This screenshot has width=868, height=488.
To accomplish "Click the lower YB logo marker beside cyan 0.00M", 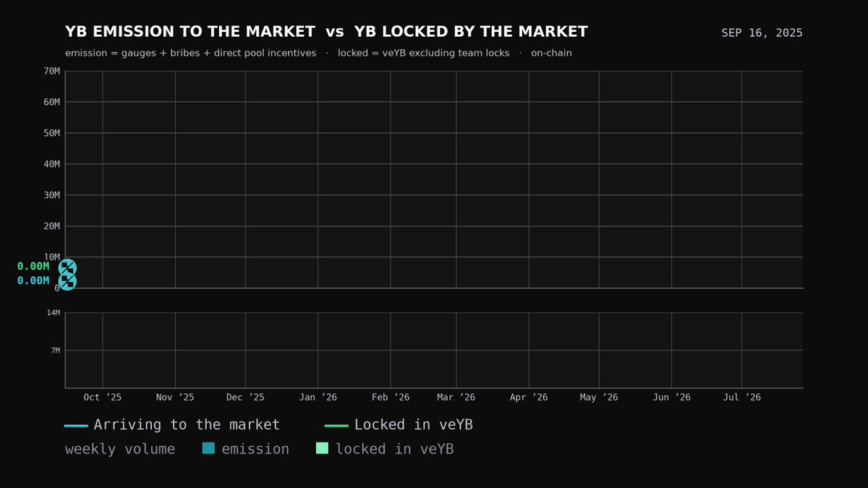I will pos(67,281).
